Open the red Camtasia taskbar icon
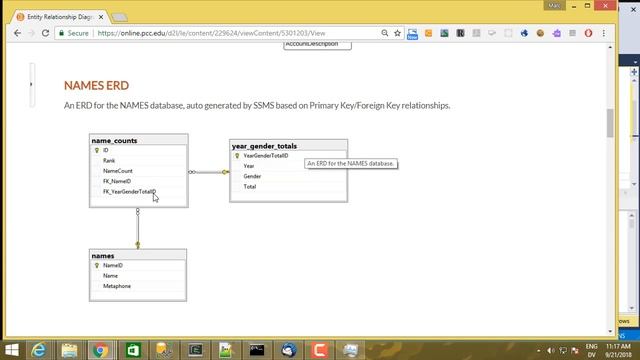Image resolution: width=640 pixels, height=360 pixels. click(x=319, y=350)
